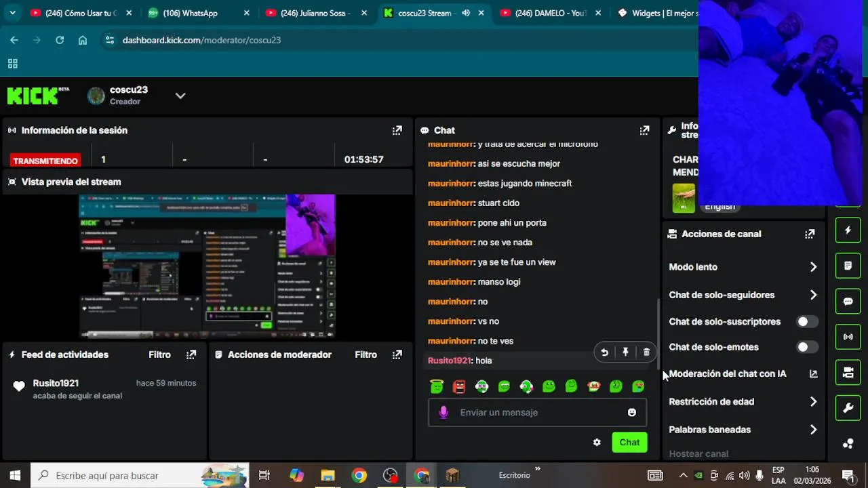Pop out the Información de la sesión panel

click(x=397, y=130)
